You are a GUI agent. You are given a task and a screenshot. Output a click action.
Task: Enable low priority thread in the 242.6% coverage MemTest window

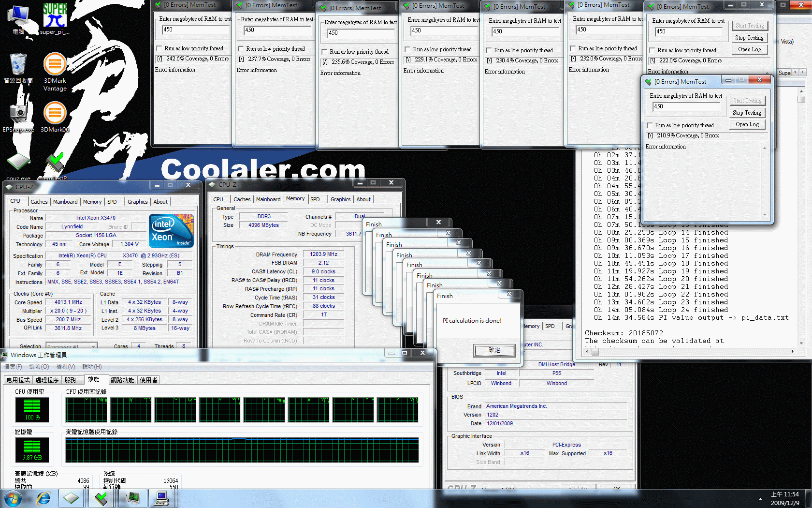[x=159, y=48]
